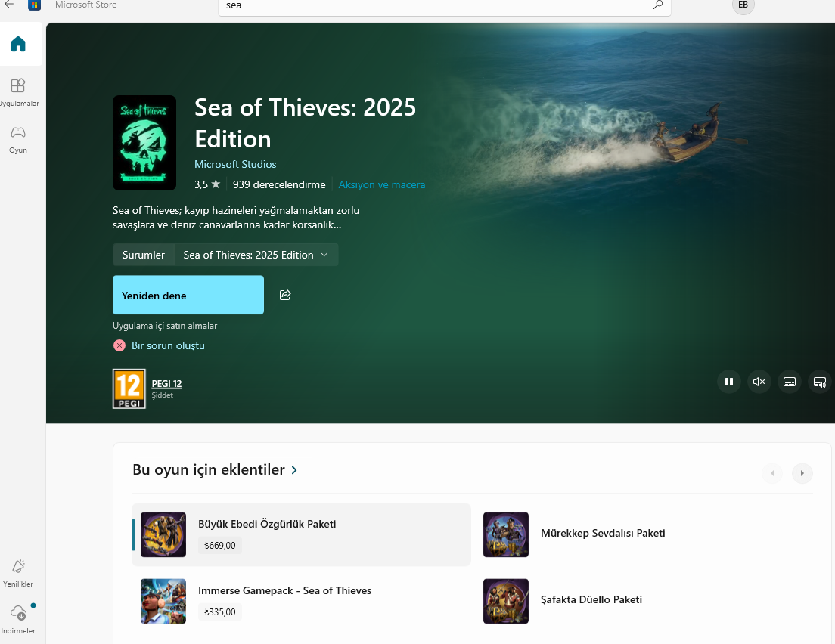This screenshot has height=644, width=835.
Task: Open Immerse Gamepack - Sea of Thieves
Action: [302, 601]
